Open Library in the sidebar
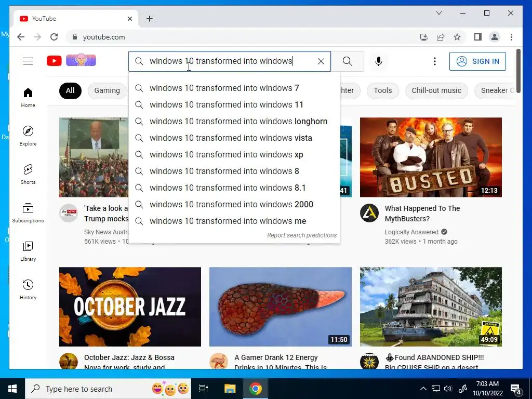The width and height of the screenshot is (532, 399). click(28, 251)
